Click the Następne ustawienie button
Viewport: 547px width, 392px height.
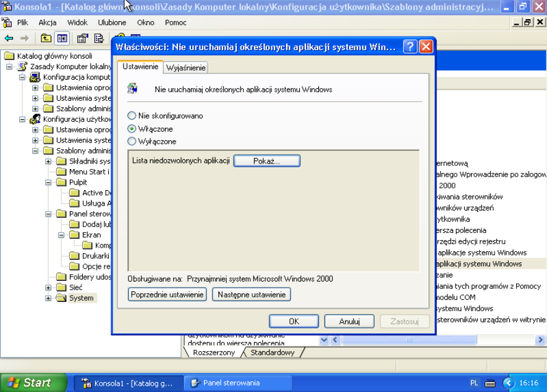(251, 294)
